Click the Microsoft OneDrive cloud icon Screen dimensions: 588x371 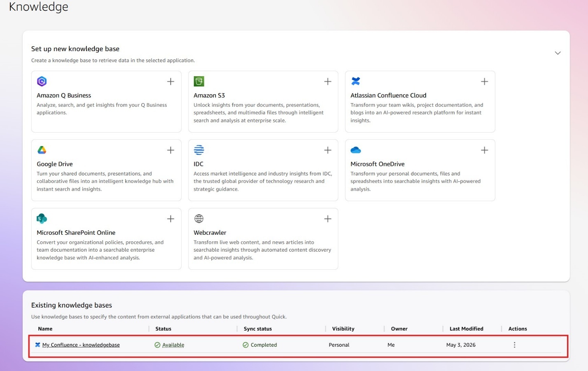click(356, 150)
